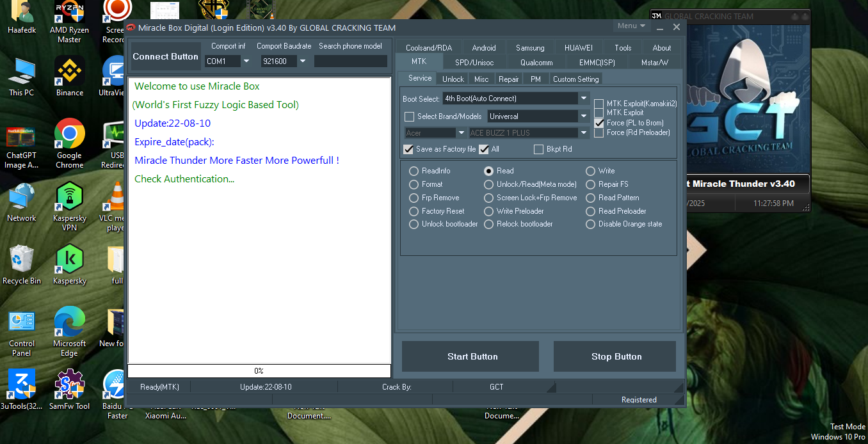
Task: Toggle the Save as Factory file checkbox
Action: [408, 149]
